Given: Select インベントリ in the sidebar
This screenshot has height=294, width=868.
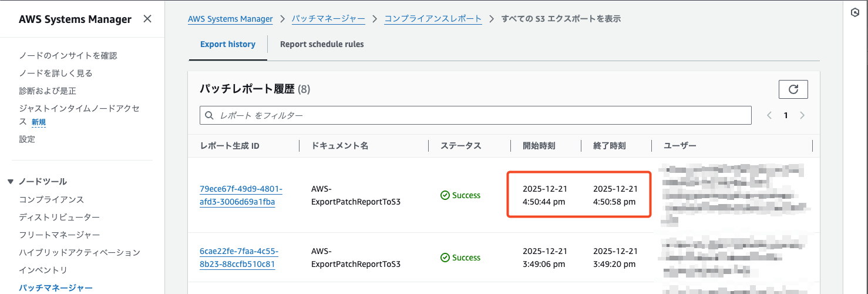Looking at the screenshot, I should pyautogui.click(x=43, y=270).
